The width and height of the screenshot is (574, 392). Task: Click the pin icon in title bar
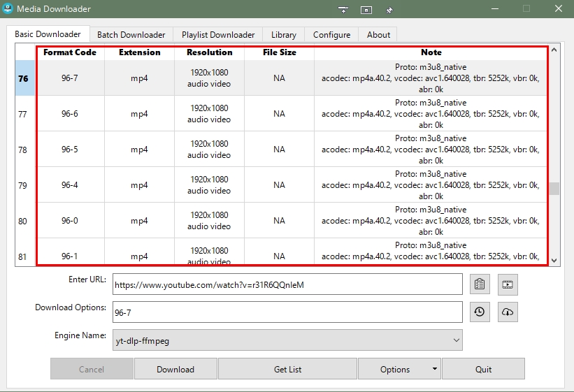[x=390, y=10]
